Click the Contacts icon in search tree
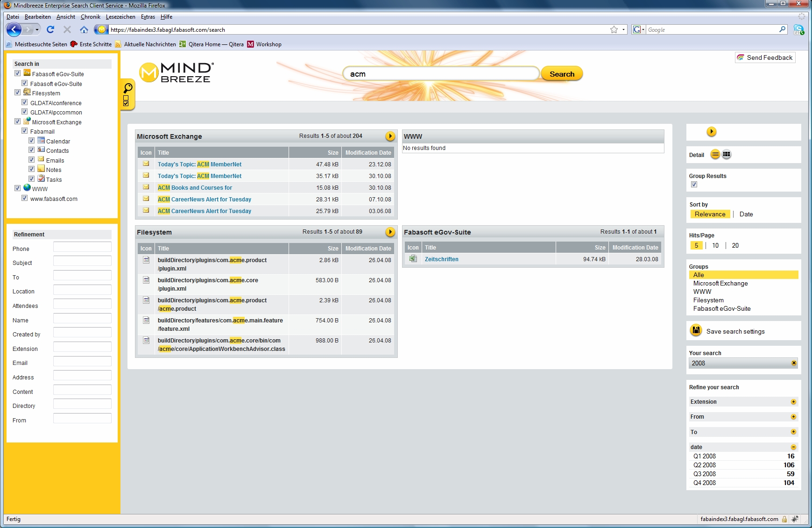Image resolution: width=812 pixels, height=528 pixels. pyautogui.click(x=41, y=150)
